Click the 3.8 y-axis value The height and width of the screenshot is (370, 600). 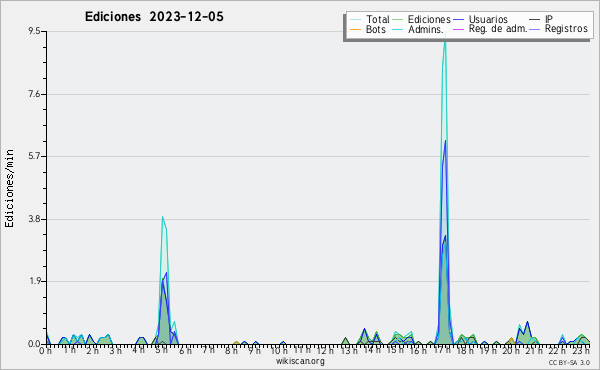(x=34, y=219)
